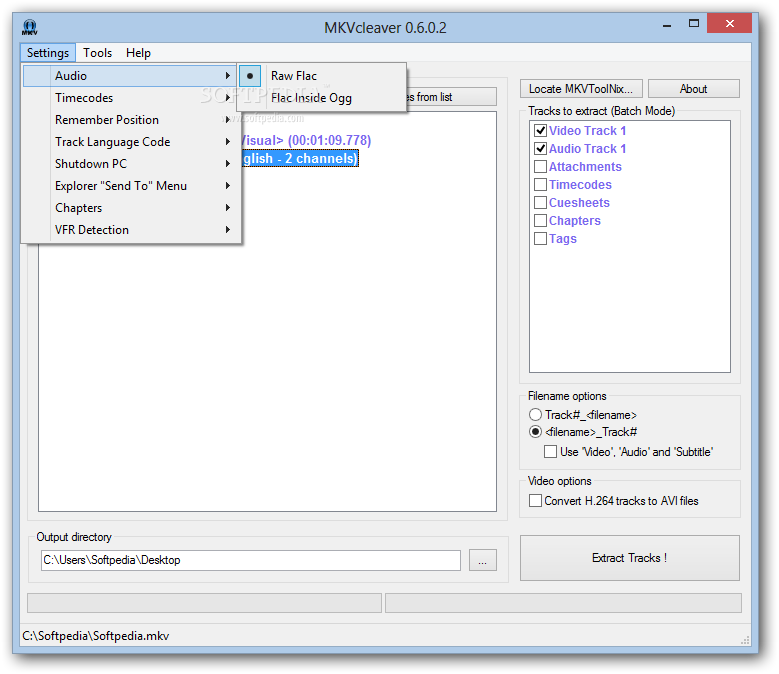The width and height of the screenshot is (779, 674).
Task: Minimize the MKVcleaver window
Action: coord(667,24)
